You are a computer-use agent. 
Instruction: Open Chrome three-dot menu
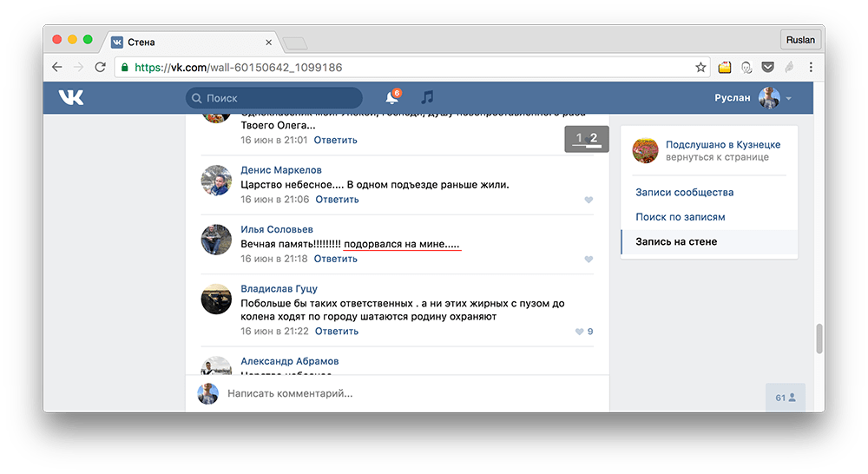point(811,67)
